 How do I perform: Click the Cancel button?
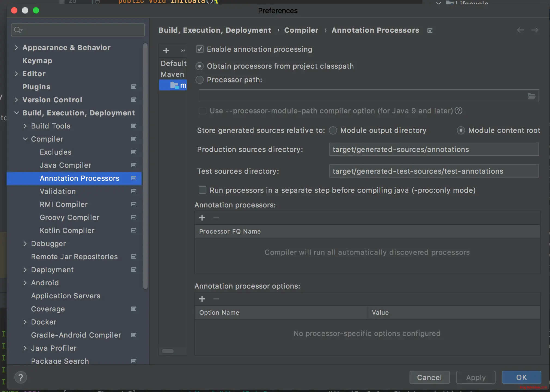(429, 377)
